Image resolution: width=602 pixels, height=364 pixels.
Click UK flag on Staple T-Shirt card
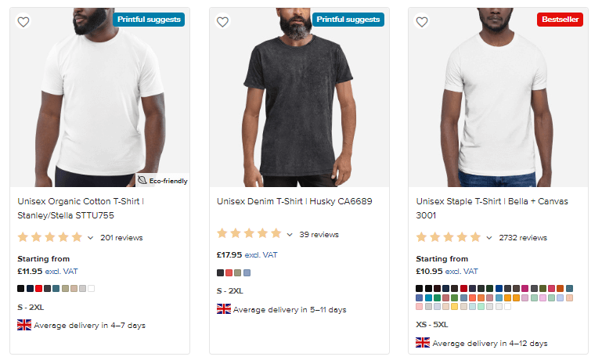(x=423, y=343)
